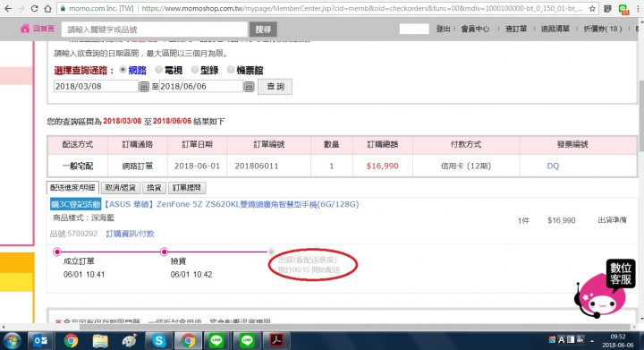
Task: Click 出貨準備 status text
Action: (x=612, y=220)
